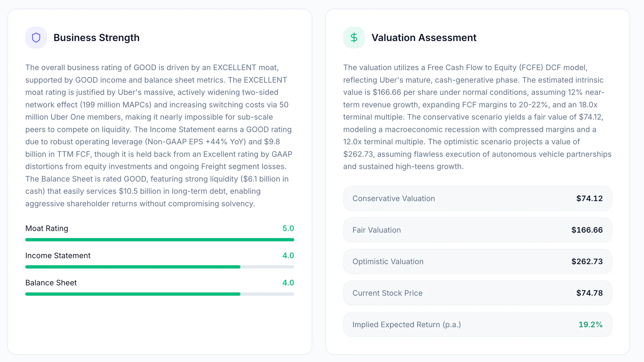Click the green dollar sign icon

tap(354, 38)
